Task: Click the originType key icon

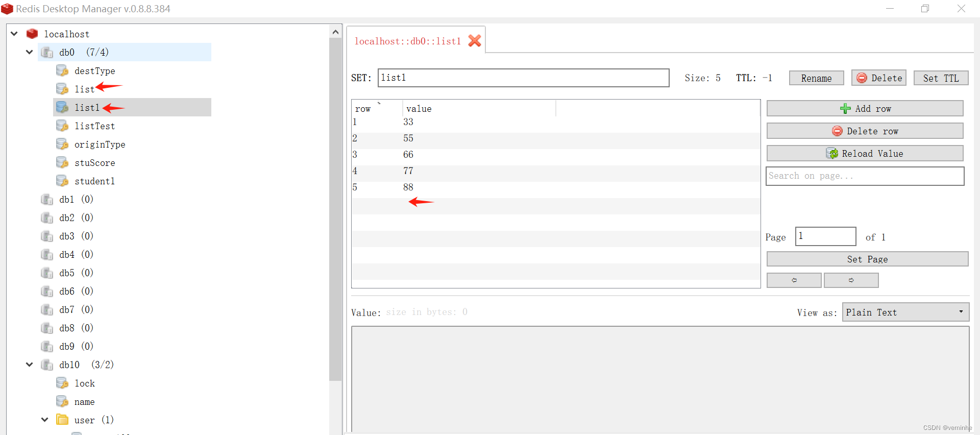Action: [x=62, y=144]
